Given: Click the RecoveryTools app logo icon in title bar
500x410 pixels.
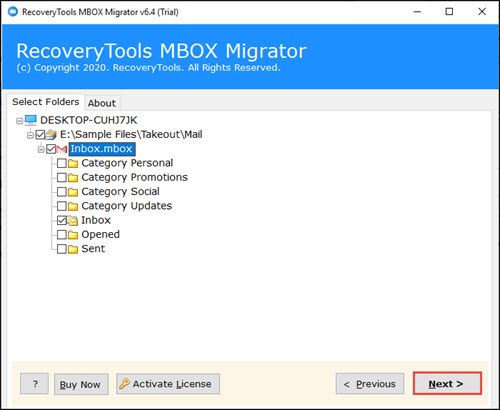Looking at the screenshot, I should coord(13,12).
